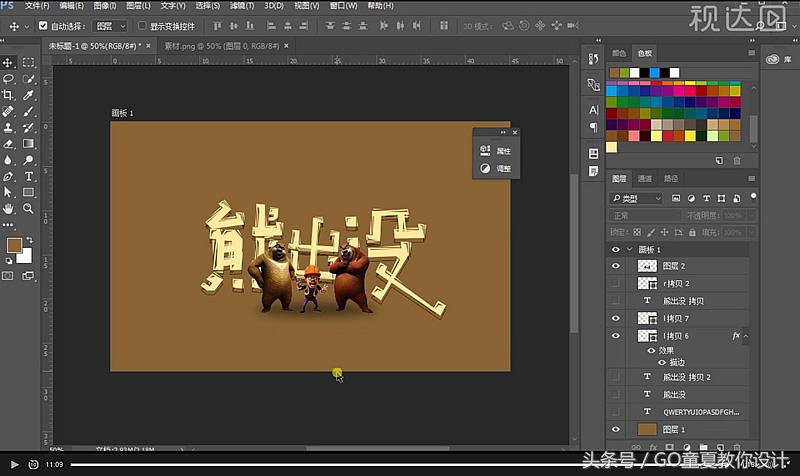Switch to the 路径 paths tab
The image size is (800, 476).
pos(670,179)
